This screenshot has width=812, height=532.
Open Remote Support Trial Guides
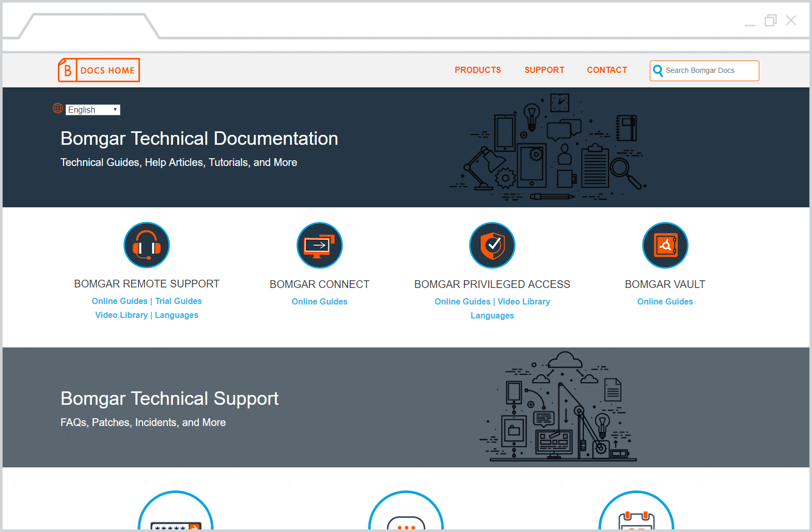click(178, 301)
